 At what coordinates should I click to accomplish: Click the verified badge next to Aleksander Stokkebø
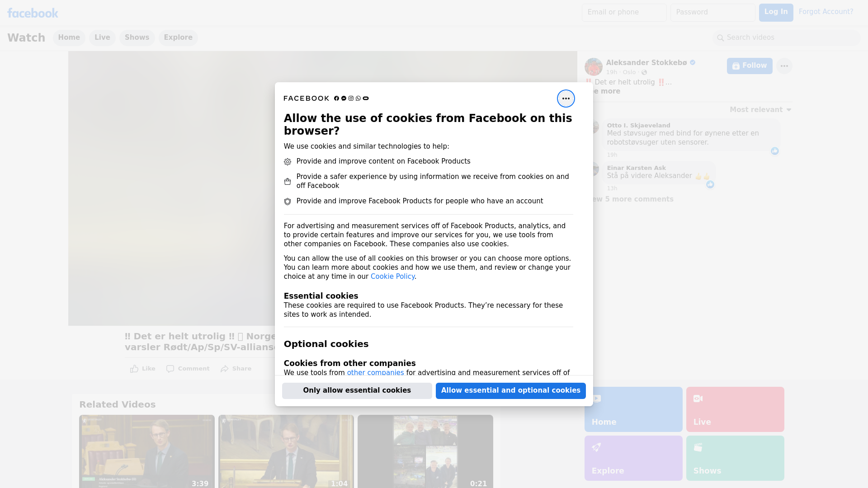coord(693,63)
